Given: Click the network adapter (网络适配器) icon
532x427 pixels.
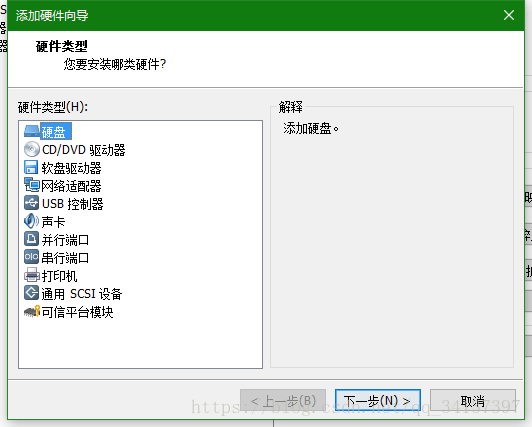Looking at the screenshot, I should (32, 185).
